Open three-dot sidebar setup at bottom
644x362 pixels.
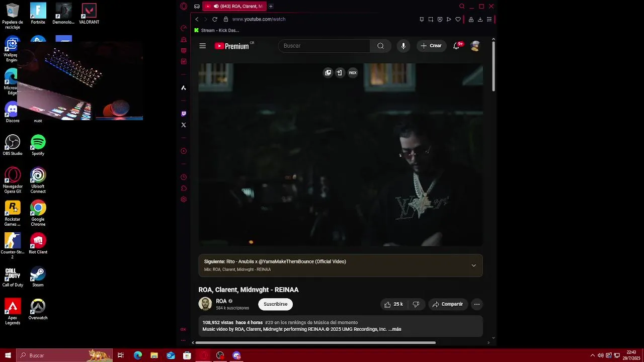(x=183, y=340)
